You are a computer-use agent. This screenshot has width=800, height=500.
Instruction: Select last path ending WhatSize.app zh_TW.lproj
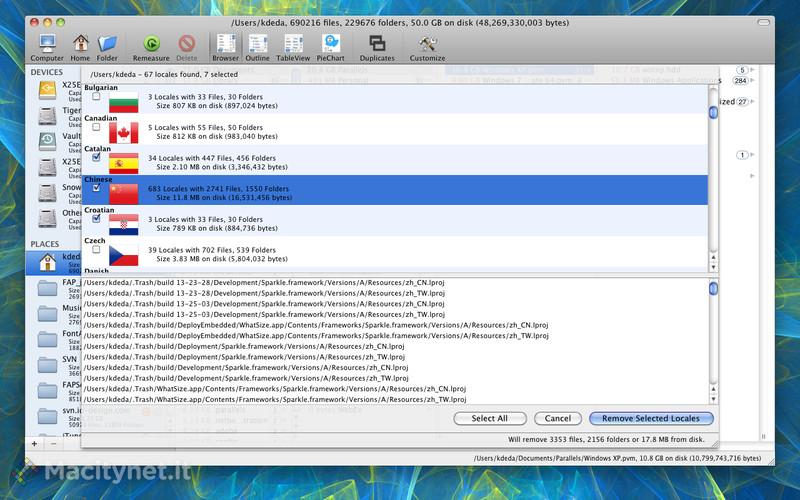tap(274, 399)
